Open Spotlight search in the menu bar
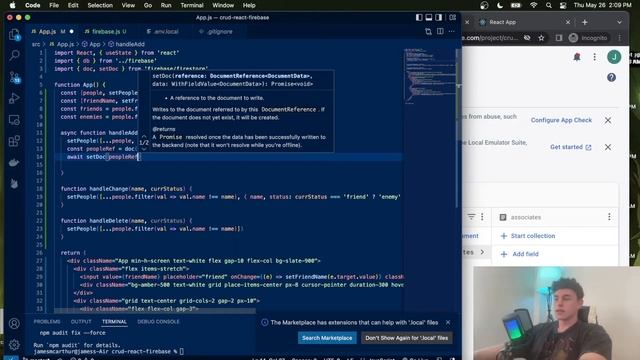The height and width of the screenshot is (360, 640). pyautogui.click(x=549, y=5)
